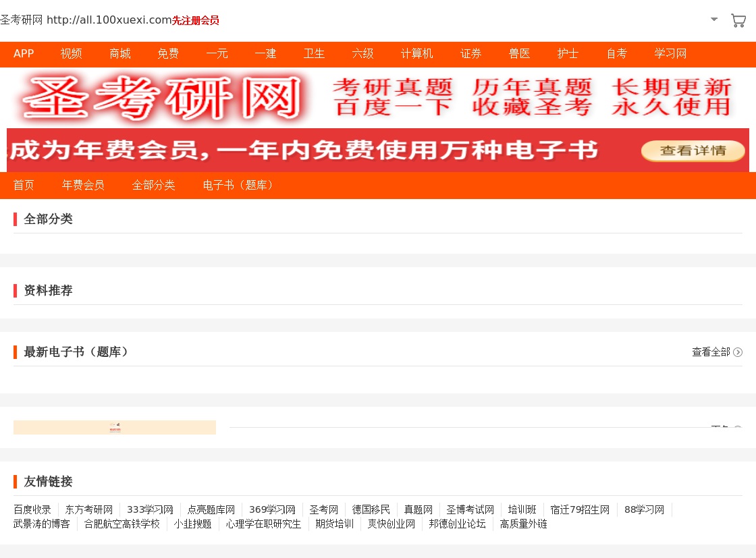This screenshot has height=558, width=756.
Task: Go to 商城 in the top navigation
Action: [120, 54]
